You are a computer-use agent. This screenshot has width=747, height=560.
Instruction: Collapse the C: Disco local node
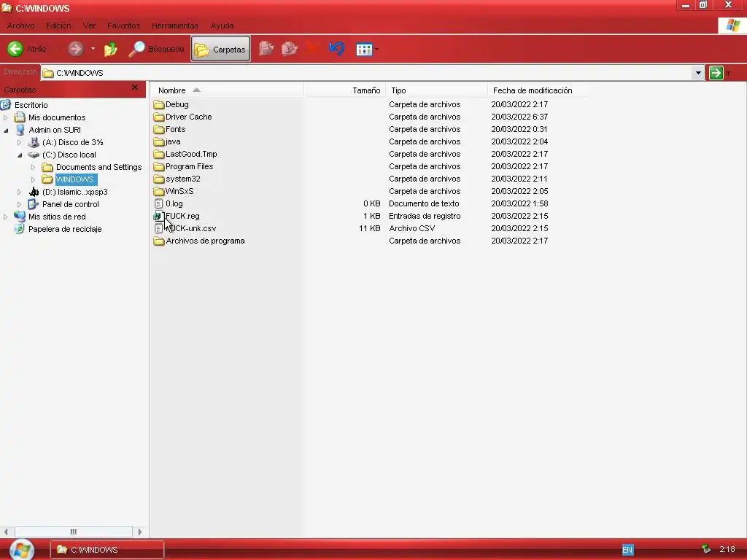pos(20,155)
